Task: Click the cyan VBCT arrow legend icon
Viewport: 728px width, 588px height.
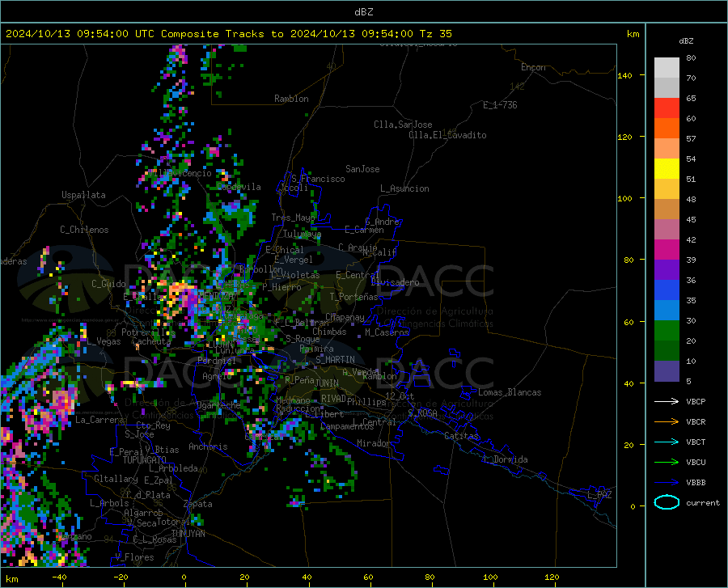Action: pyautogui.click(x=667, y=442)
